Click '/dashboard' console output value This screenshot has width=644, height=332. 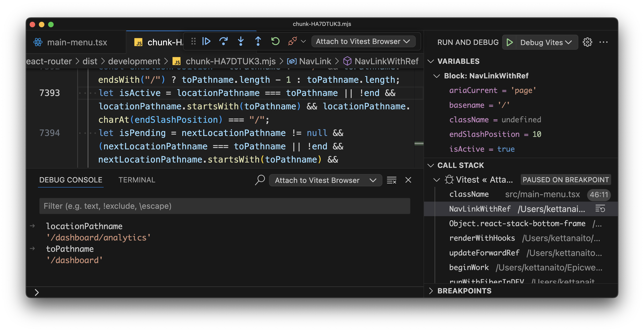click(74, 260)
